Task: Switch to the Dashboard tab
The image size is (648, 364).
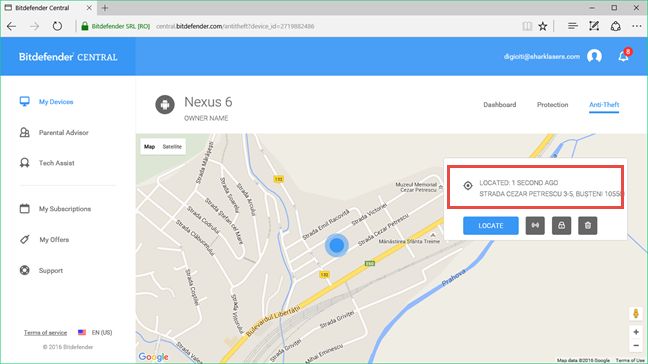Action: click(500, 105)
